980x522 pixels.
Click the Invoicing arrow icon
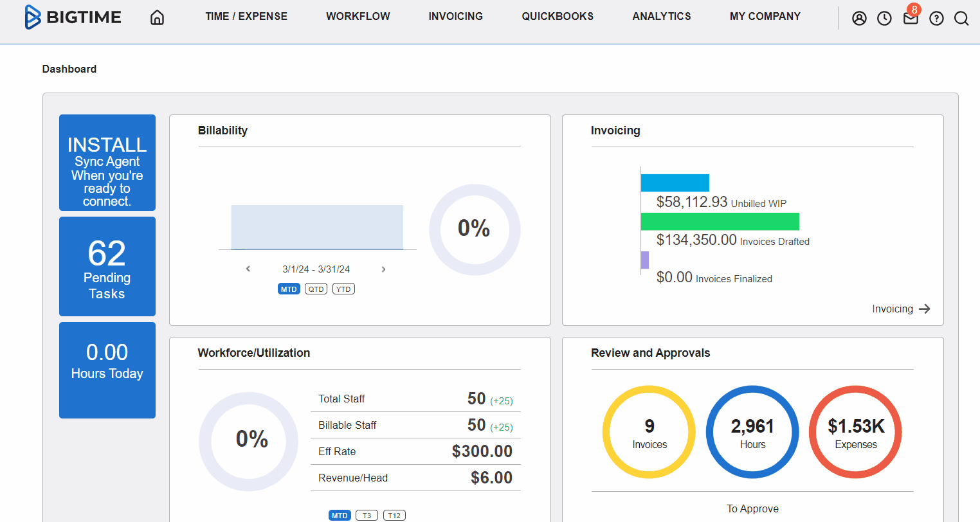(925, 309)
